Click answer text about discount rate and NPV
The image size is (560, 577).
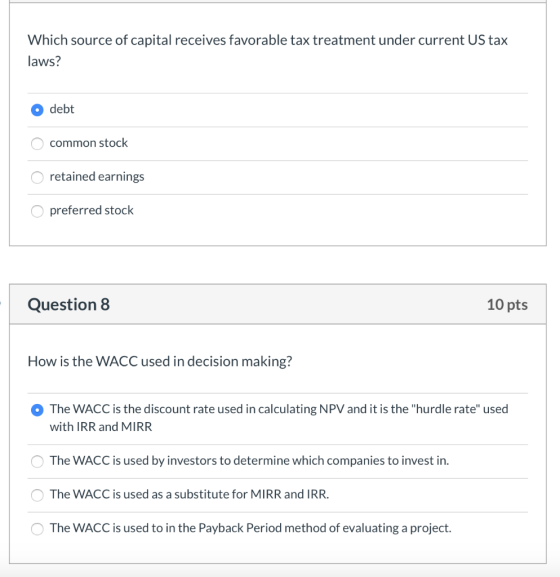[279, 418]
